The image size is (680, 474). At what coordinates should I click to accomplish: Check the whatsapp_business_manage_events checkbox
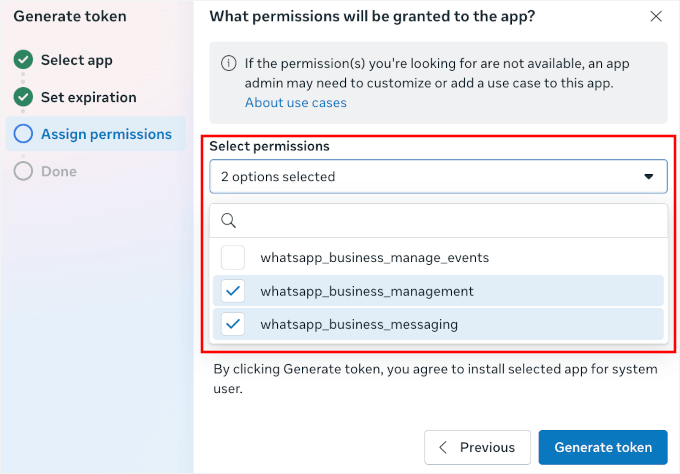click(x=233, y=257)
